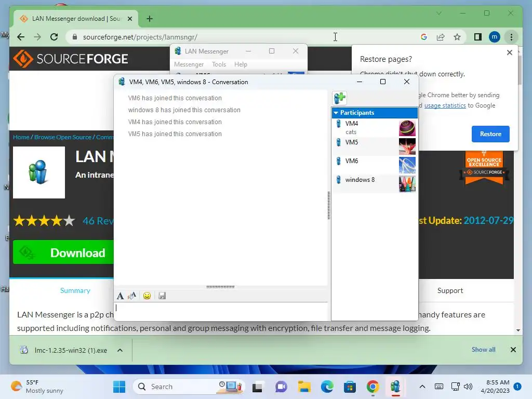Viewport: 532px width, 399px height.
Task: Click VM4's avatar thumbnail
Action: pos(407,128)
